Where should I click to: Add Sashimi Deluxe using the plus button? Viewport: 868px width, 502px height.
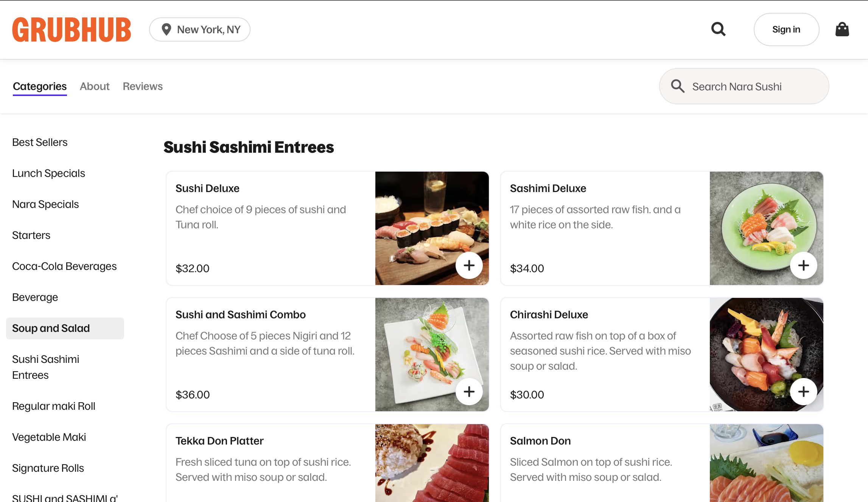[803, 265]
